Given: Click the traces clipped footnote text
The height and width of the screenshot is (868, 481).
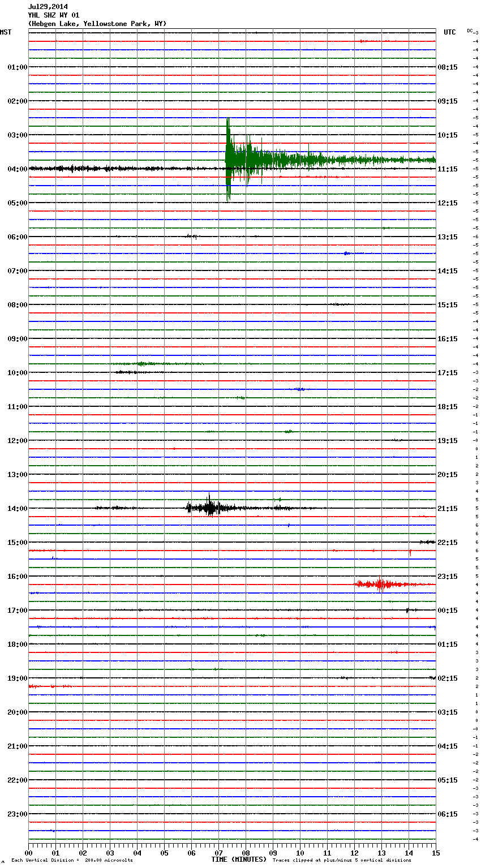Looking at the screenshot, I should point(342,860).
